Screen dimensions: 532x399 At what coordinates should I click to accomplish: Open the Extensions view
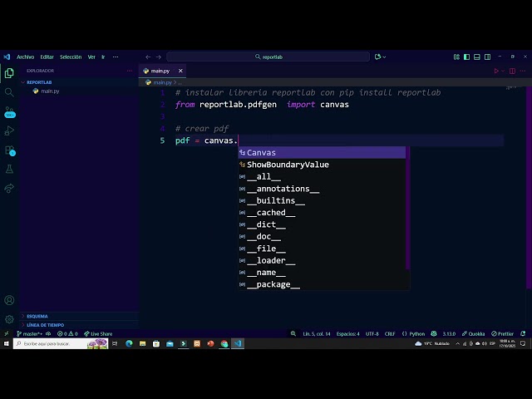pyautogui.click(x=9, y=150)
